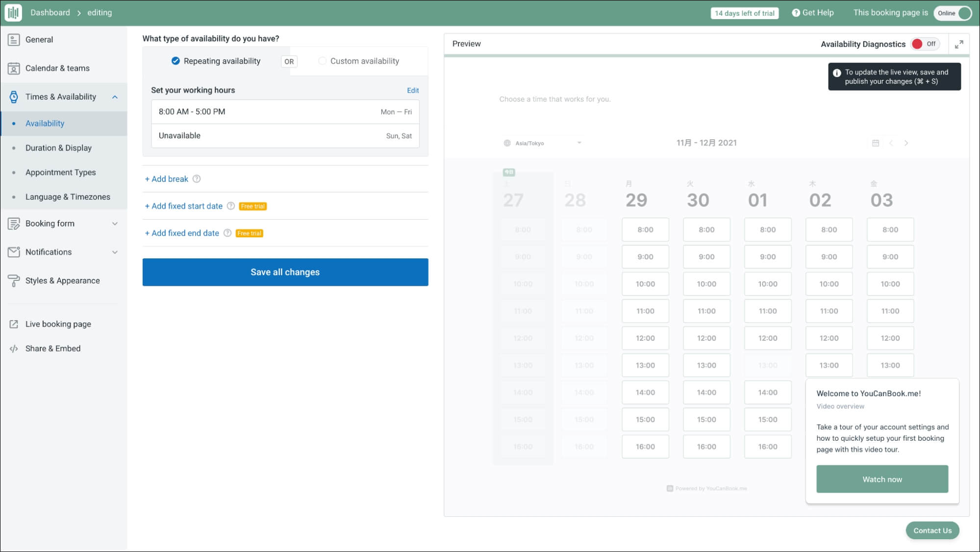
Task: Click Save all changes button
Action: click(x=285, y=272)
